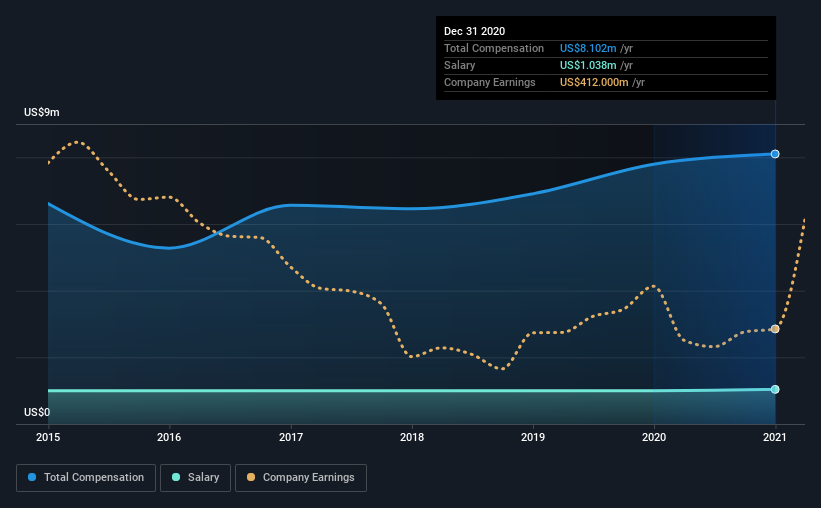Image resolution: width=821 pixels, height=508 pixels.
Task: Click the Total Compensation tooltip row label
Action: 494,48
